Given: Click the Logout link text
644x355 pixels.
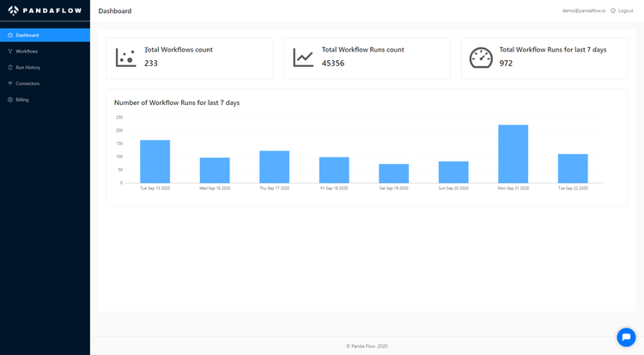Looking at the screenshot, I should 626,10.
